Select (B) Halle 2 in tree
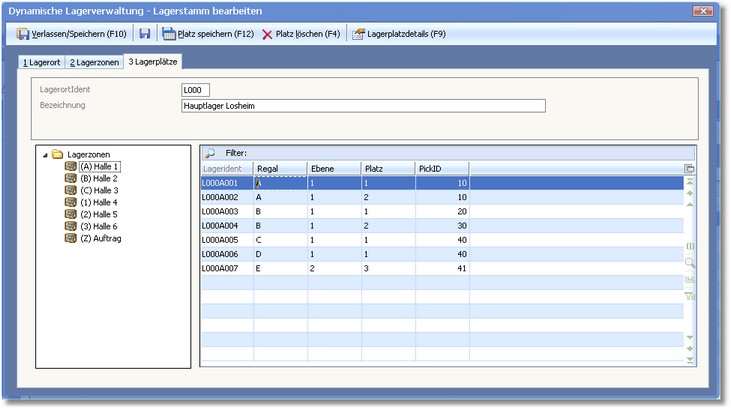 click(x=98, y=178)
